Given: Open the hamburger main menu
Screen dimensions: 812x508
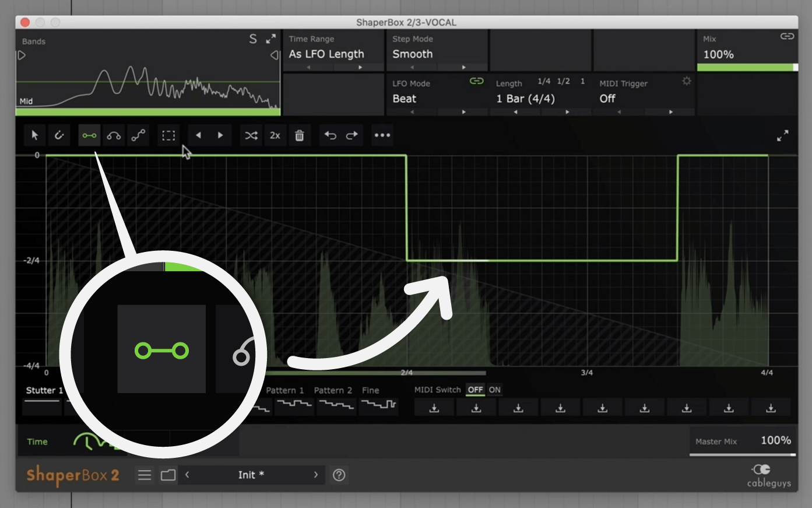Looking at the screenshot, I should pos(145,475).
